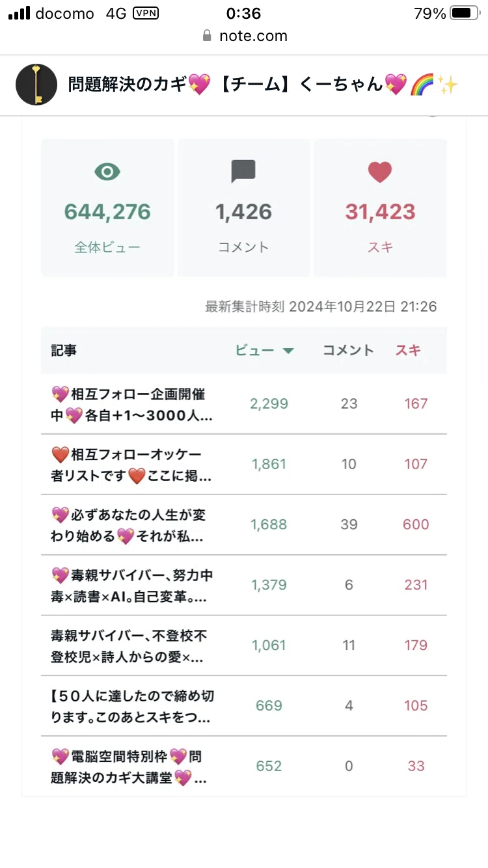
Task: Sort table by コメント column header
Action: click(349, 350)
